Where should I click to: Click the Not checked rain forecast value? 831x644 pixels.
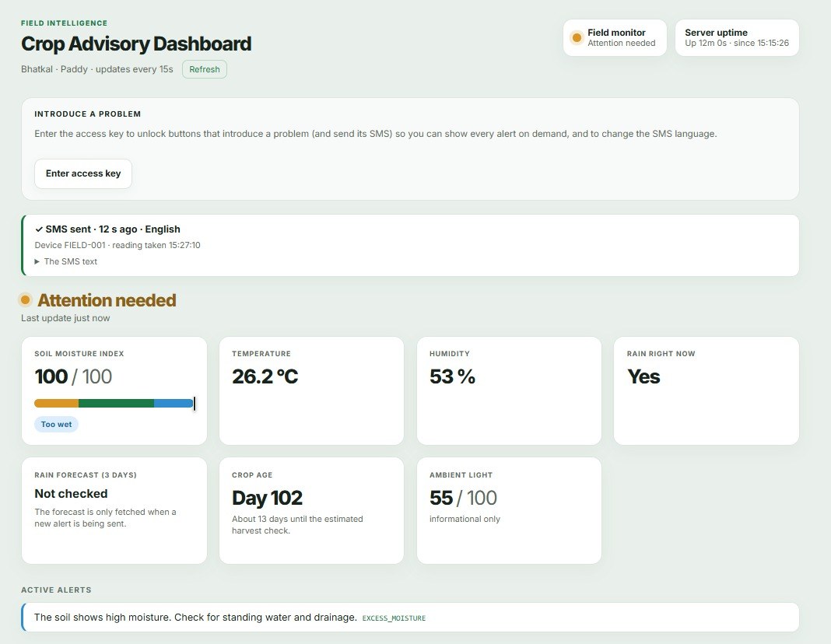71,494
